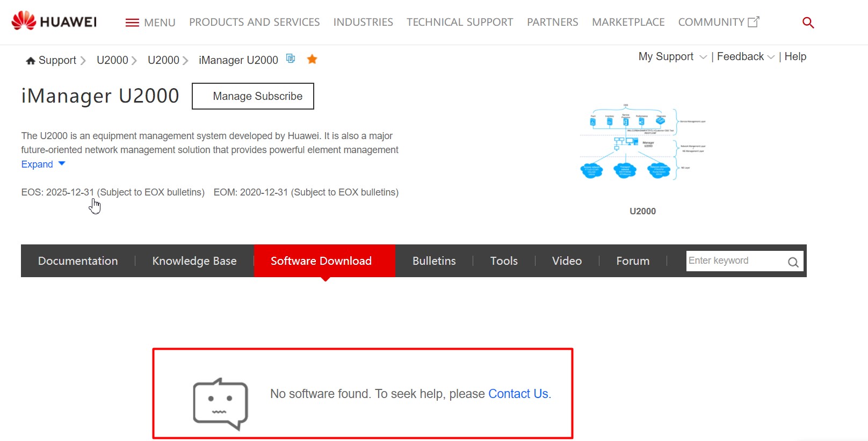Click the sad chat bubble icon
The height and width of the screenshot is (441, 868).
tap(220, 404)
